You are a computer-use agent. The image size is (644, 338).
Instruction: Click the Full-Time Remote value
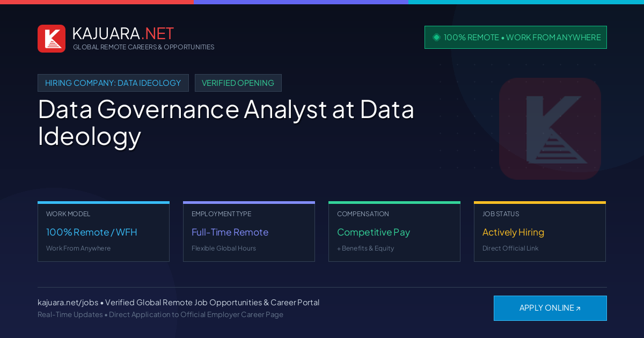tap(230, 232)
